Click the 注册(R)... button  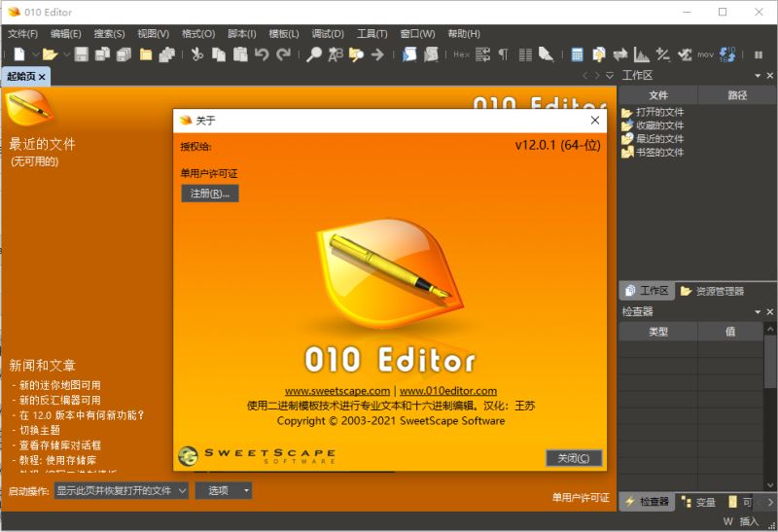(210, 194)
